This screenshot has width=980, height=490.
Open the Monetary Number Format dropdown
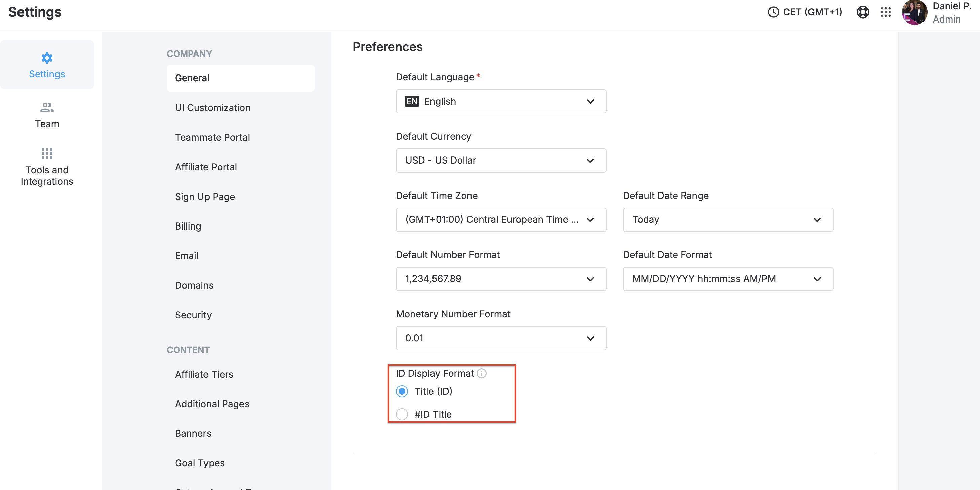[501, 338]
